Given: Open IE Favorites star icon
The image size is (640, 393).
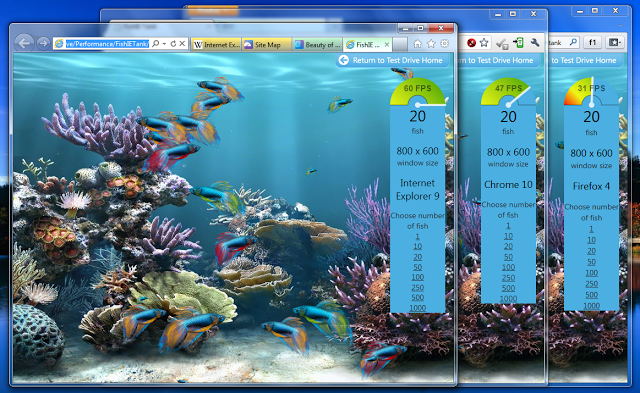Looking at the screenshot, I should [x=431, y=44].
